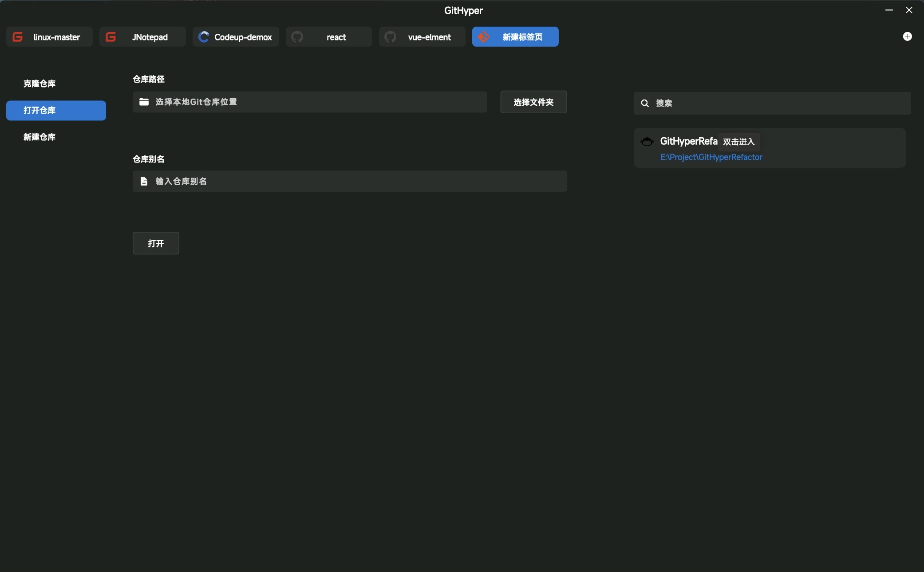Click the 仓库别名 label
Viewport: 924px width, 572px height.
149,159
